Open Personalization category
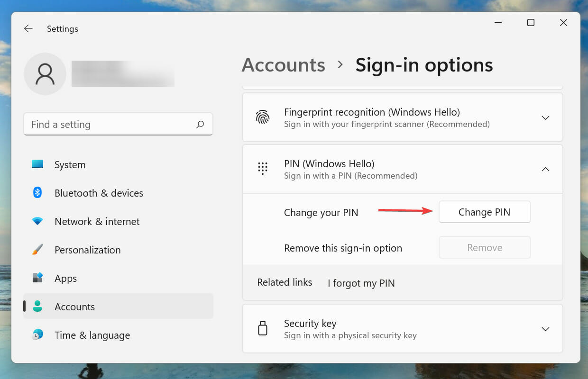 [118, 250]
